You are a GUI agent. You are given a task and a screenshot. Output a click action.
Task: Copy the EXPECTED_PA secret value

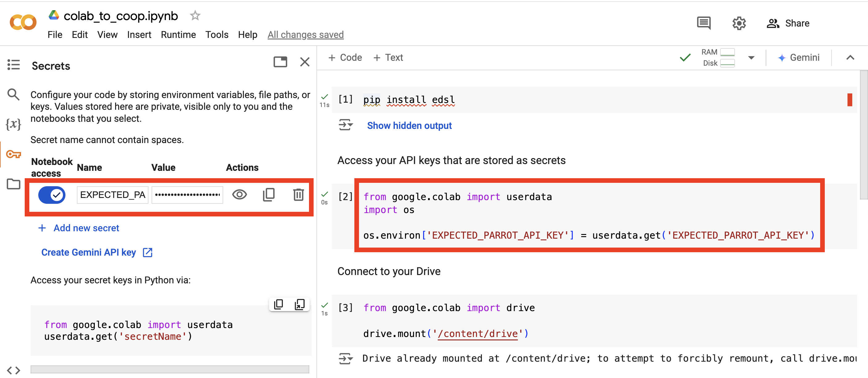point(269,195)
